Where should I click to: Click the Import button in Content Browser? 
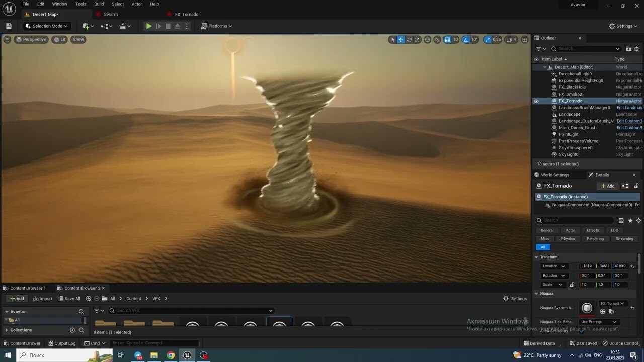pos(43,298)
